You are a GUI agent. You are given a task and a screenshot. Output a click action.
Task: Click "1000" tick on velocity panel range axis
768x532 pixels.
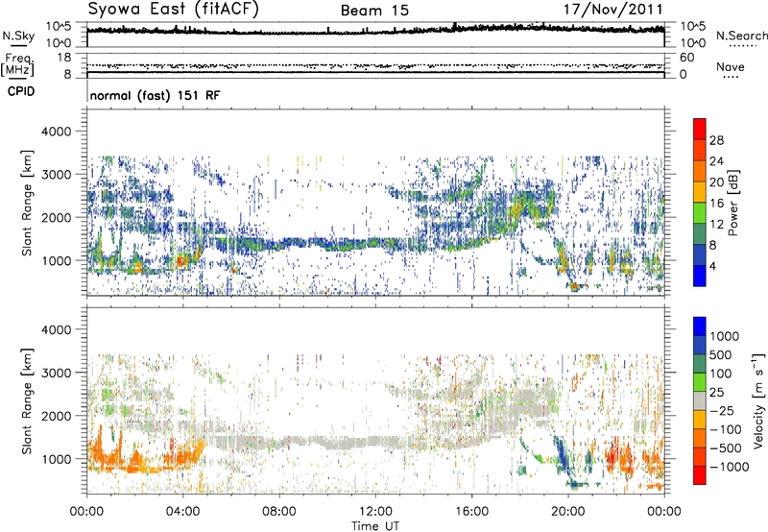coord(57,459)
